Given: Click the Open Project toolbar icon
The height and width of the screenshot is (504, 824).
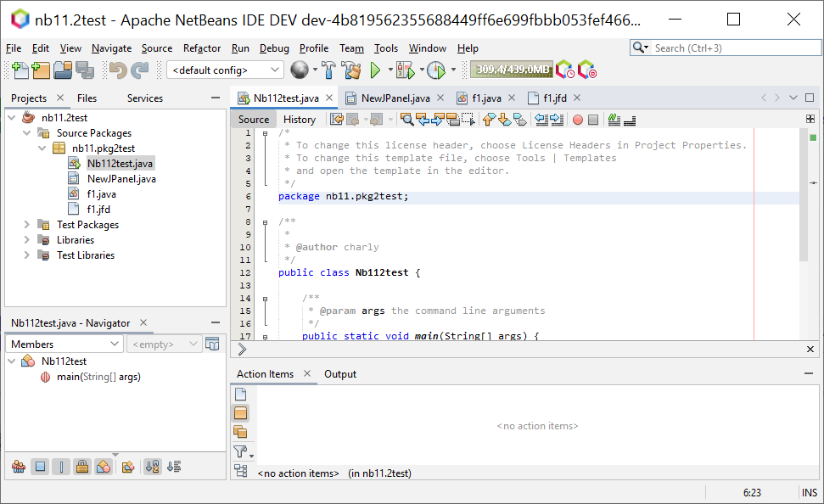Looking at the screenshot, I should point(63,70).
